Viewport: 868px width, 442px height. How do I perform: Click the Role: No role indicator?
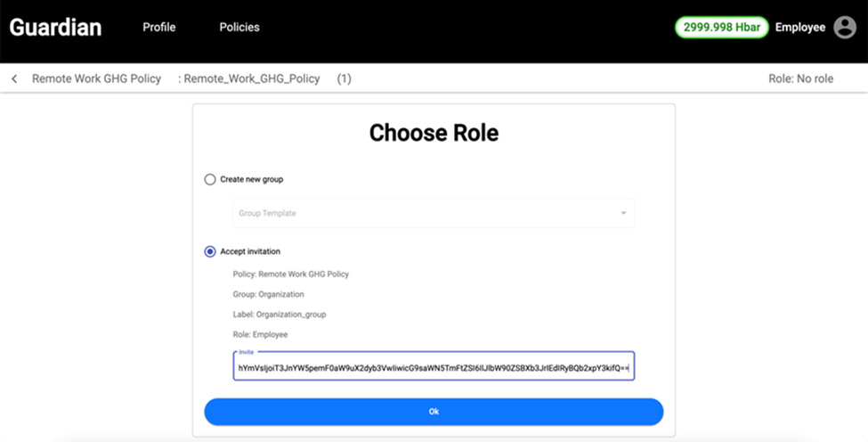tap(800, 79)
